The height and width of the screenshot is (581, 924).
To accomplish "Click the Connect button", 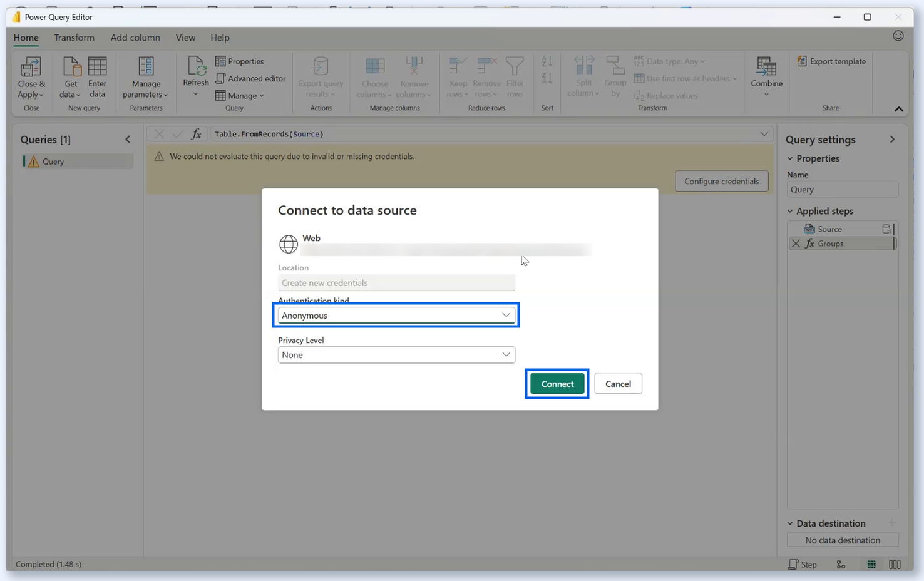I will pyautogui.click(x=557, y=384).
